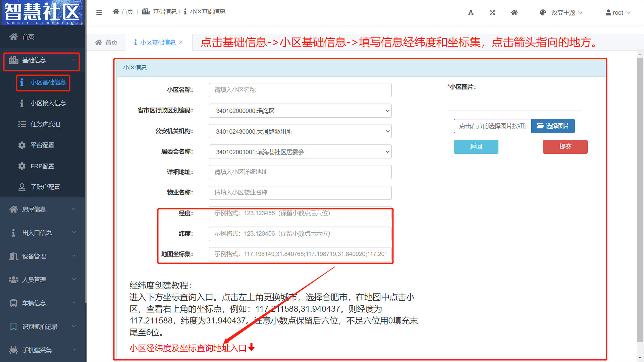This screenshot has height=362, width=644.
Task: Click the 小区名称 input field
Action: 300,90
